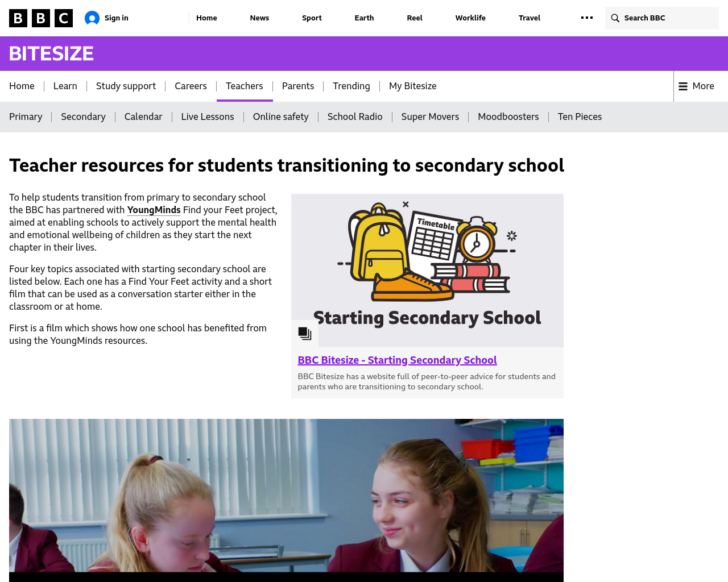This screenshot has height=582, width=728.
Task: Go to Bitesize Home tab
Action: point(22,86)
